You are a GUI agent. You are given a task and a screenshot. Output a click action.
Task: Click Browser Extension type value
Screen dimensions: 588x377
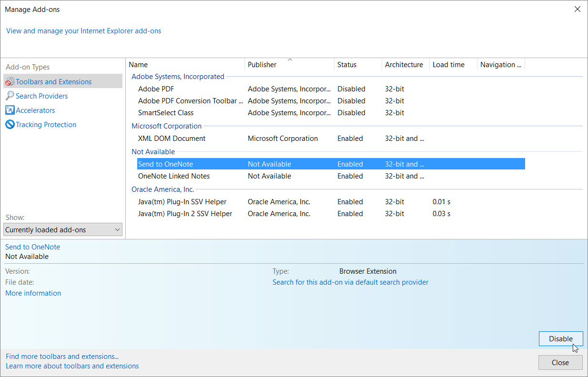[368, 271]
